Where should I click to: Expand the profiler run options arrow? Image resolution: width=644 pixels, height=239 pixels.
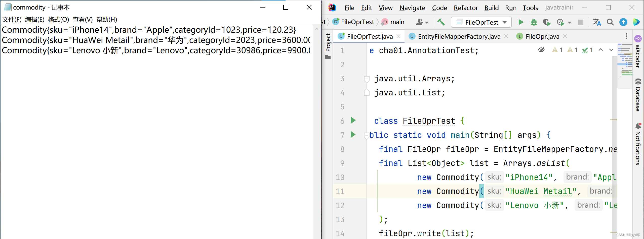pos(570,22)
